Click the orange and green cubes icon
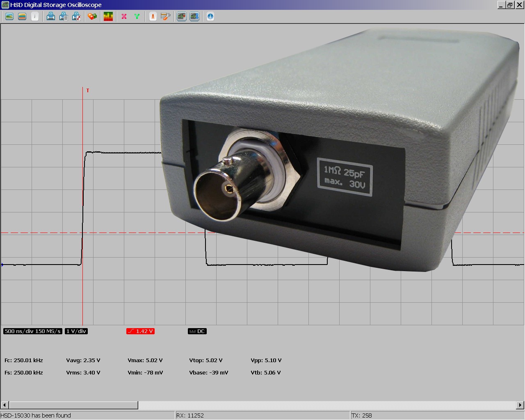 coord(92,16)
